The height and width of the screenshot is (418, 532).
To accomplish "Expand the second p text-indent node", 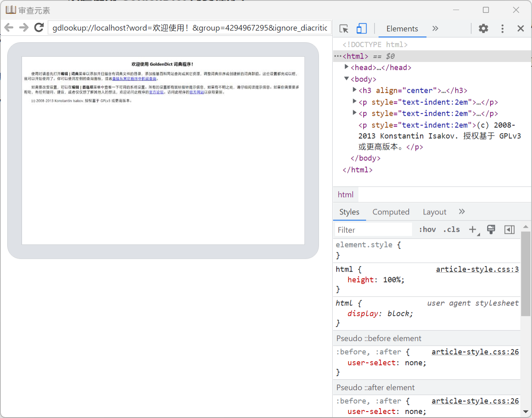I will point(354,113).
